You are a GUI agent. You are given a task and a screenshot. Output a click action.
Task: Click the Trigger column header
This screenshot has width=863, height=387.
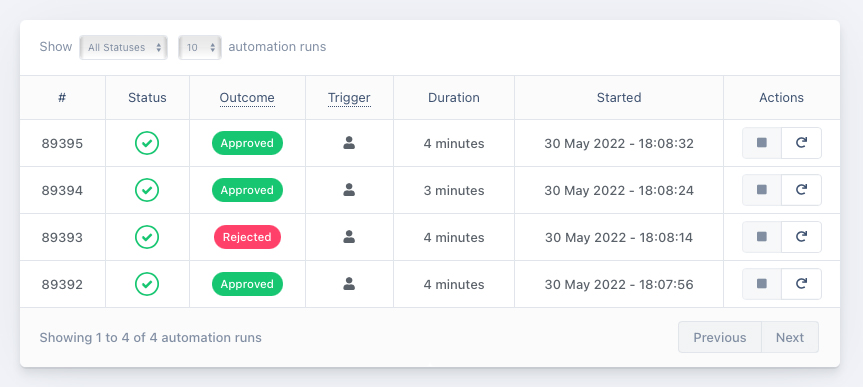349,98
